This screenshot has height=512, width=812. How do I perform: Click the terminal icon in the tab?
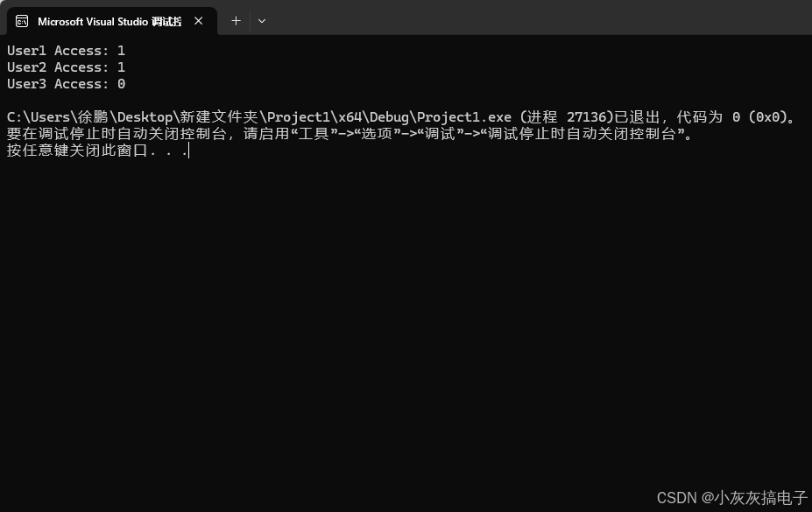22,21
